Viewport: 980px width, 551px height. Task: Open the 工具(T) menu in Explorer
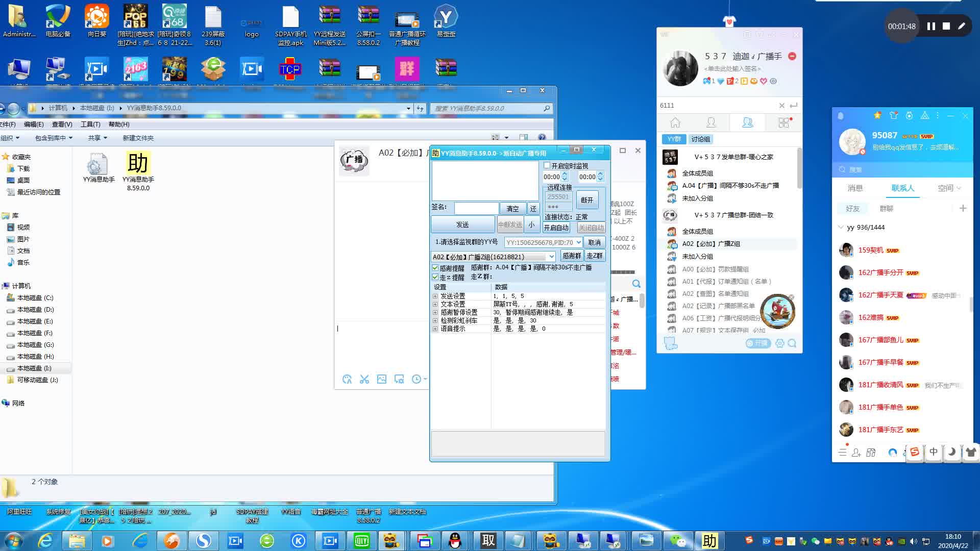[x=90, y=124]
